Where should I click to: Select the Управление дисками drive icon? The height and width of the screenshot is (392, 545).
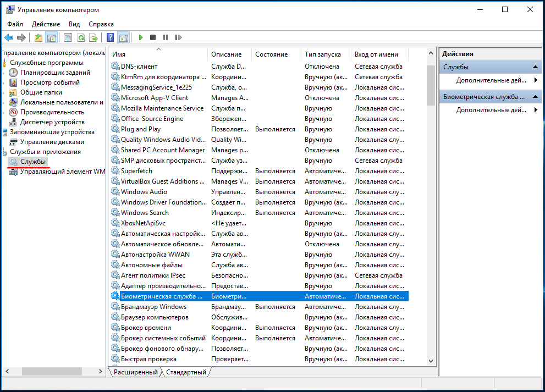(x=13, y=142)
